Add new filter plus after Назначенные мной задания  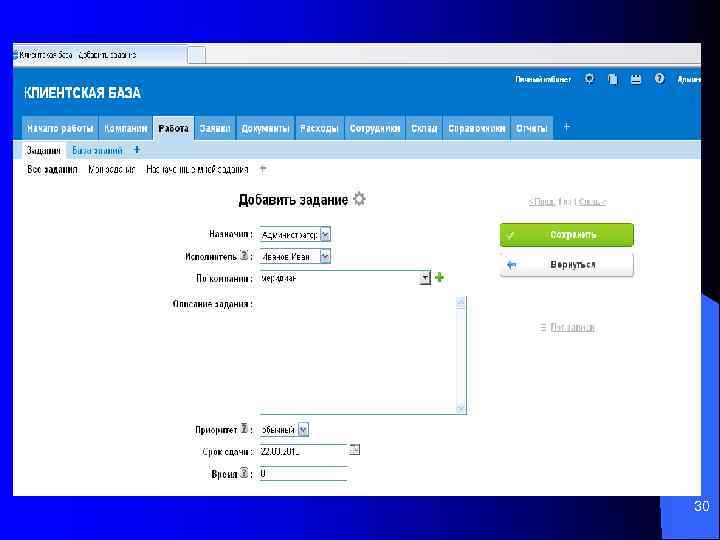click(x=263, y=169)
